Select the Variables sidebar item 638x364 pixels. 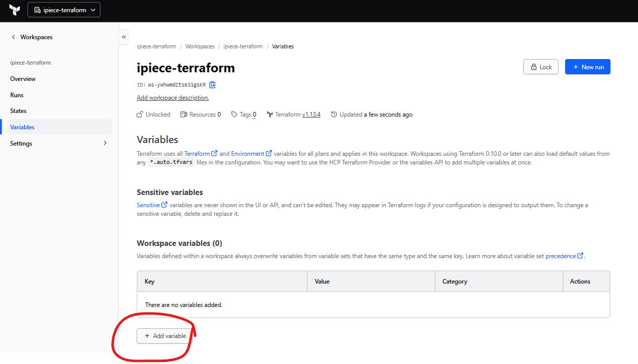[59, 127]
